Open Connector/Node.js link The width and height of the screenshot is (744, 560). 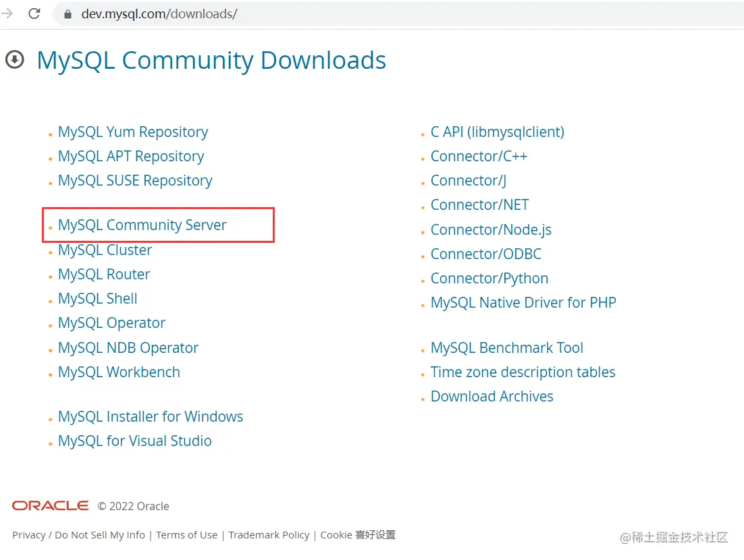(x=491, y=229)
